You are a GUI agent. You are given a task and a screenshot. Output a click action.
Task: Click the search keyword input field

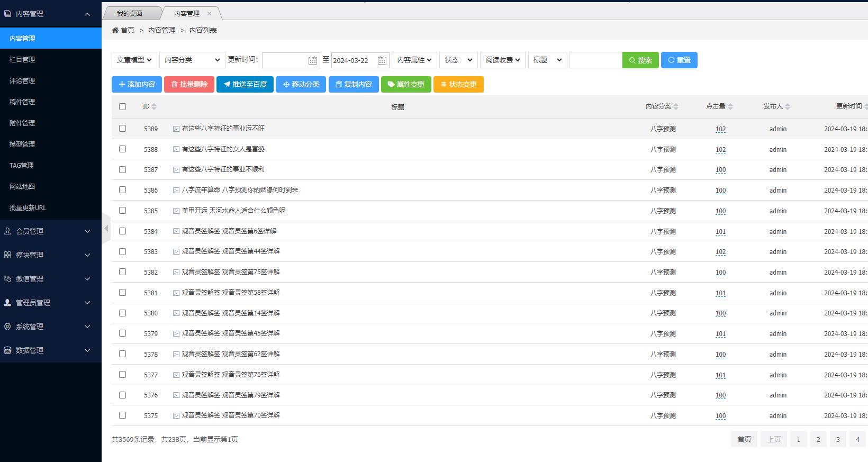595,60
